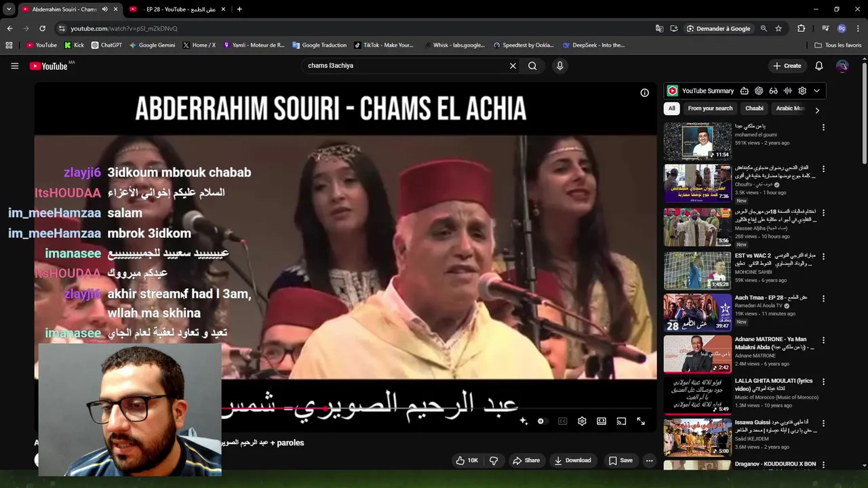Mute audio on Abderrahim Souiri tab
The height and width of the screenshot is (488, 868).
click(104, 9)
